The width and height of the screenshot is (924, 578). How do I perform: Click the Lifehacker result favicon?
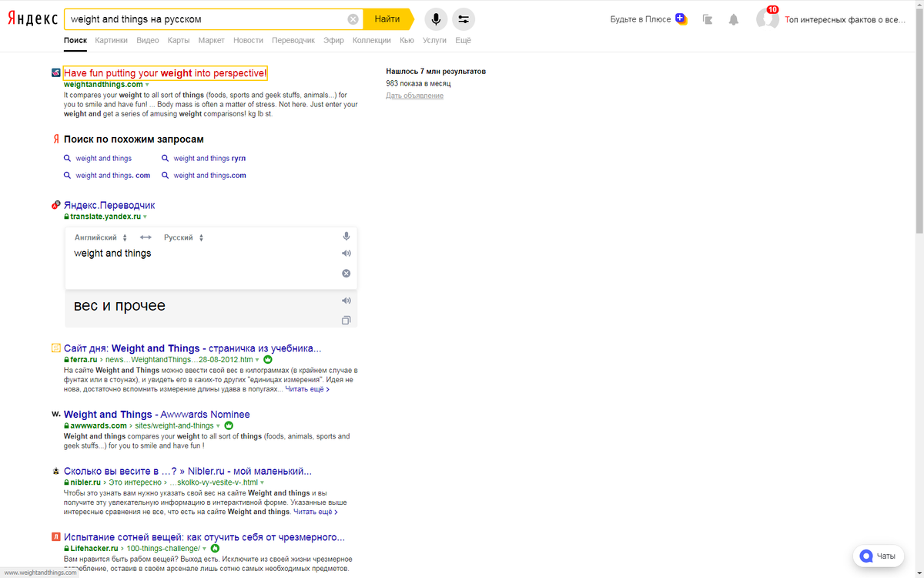[x=55, y=536]
